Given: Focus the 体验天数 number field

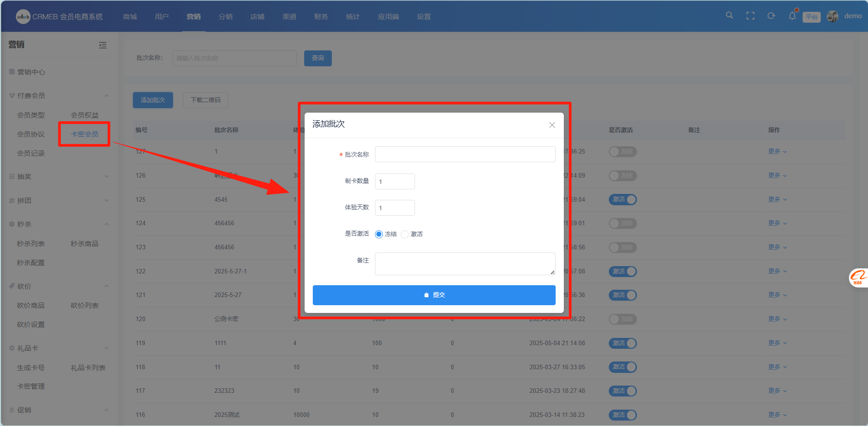Looking at the screenshot, I should tap(395, 208).
